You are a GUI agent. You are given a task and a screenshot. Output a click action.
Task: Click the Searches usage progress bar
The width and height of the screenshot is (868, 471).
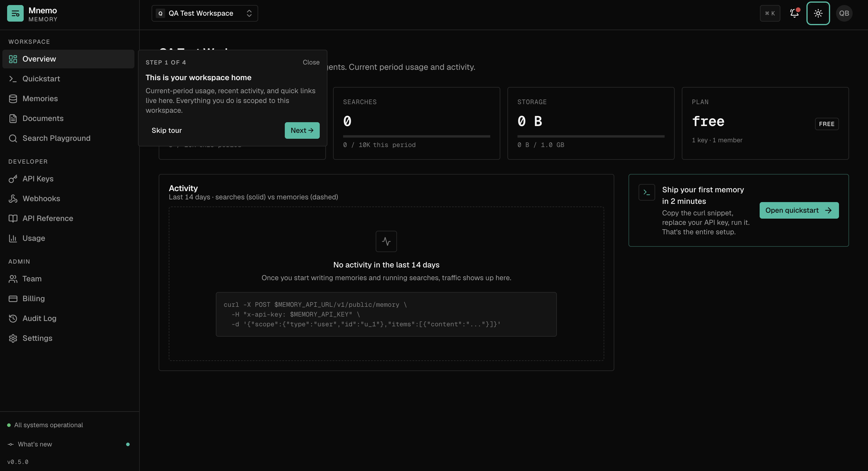417,136
